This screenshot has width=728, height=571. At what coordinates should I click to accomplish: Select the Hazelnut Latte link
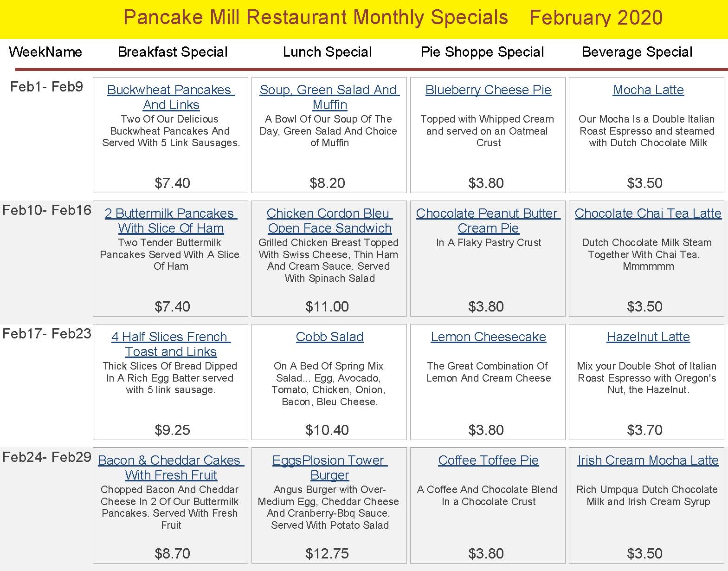[648, 337]
